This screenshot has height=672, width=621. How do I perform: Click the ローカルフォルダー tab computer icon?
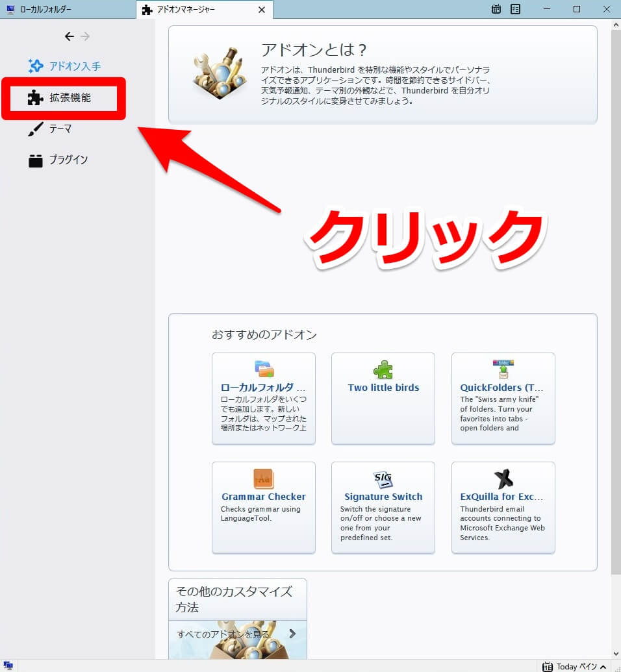point(11,10)
